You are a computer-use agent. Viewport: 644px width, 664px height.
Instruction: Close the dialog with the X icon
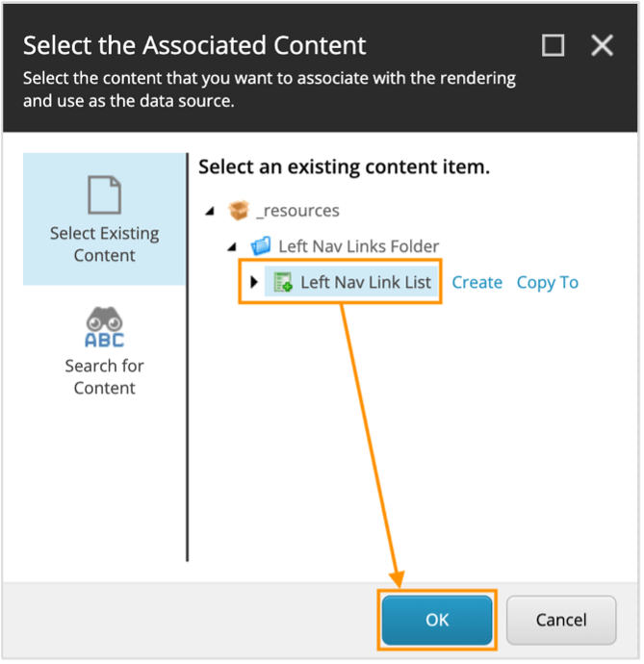click(x=602, y=45)
